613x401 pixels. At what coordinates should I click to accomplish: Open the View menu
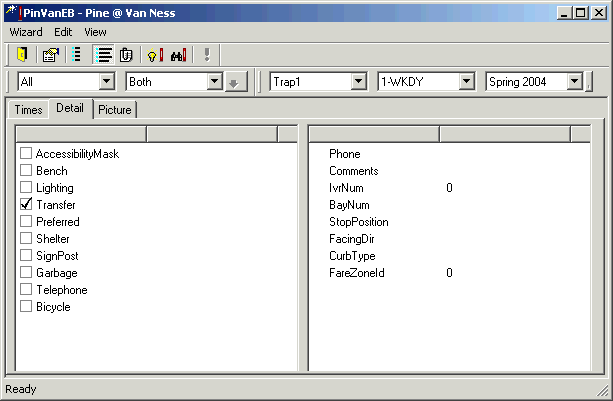tap(95, 32)
